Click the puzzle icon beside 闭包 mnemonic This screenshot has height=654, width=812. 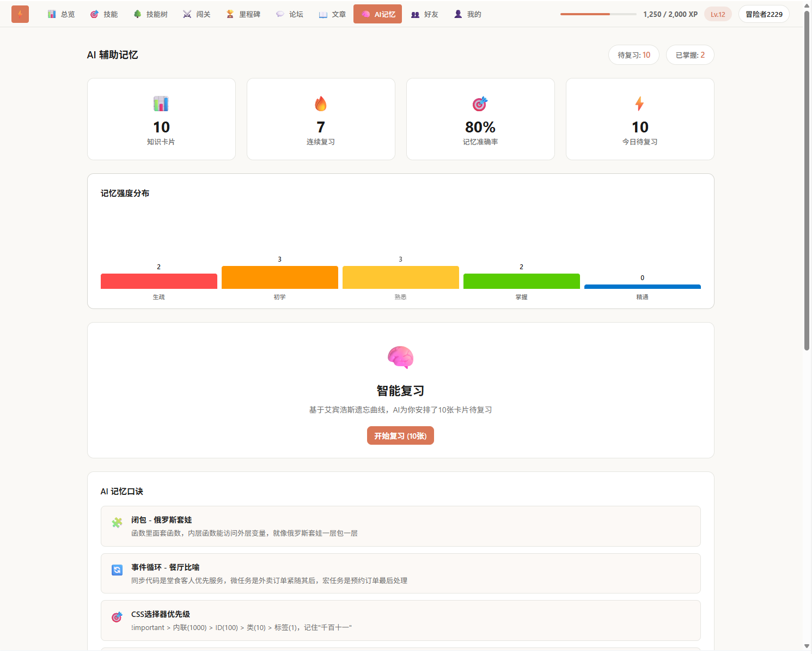tap(117, 523)
